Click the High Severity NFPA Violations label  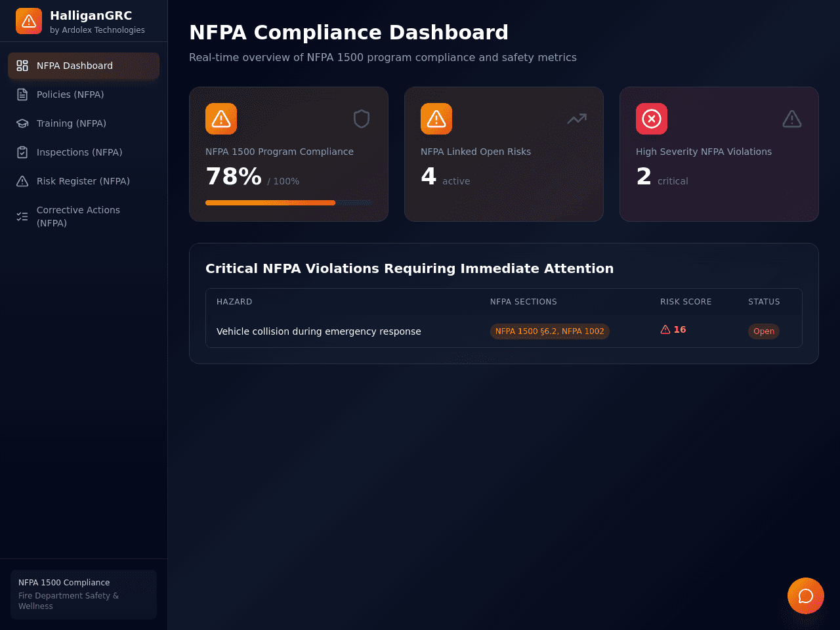point(703,152)
